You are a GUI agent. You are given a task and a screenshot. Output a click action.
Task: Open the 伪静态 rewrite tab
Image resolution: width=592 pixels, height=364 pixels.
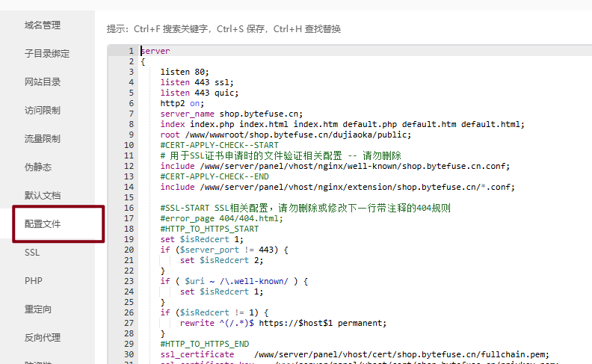38,167
